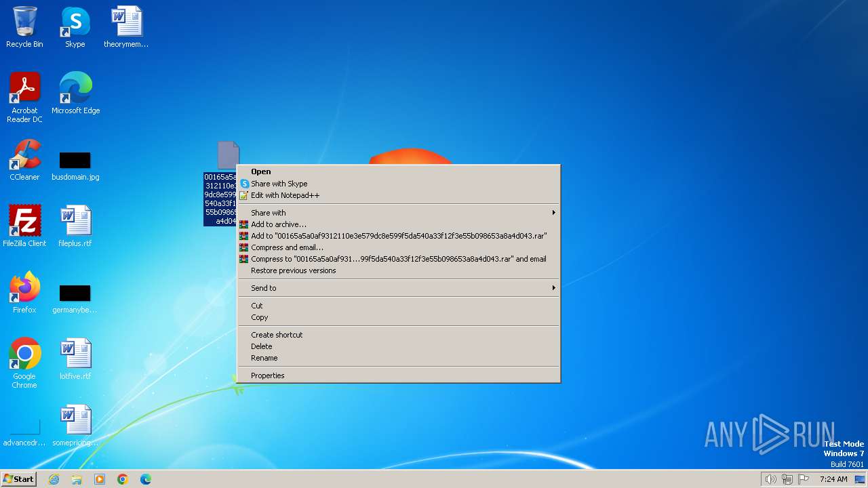Choose Cut in the context menu
The height and width of the screenshot is (488, 868).
pyautogui.click(x=399, y=306)
